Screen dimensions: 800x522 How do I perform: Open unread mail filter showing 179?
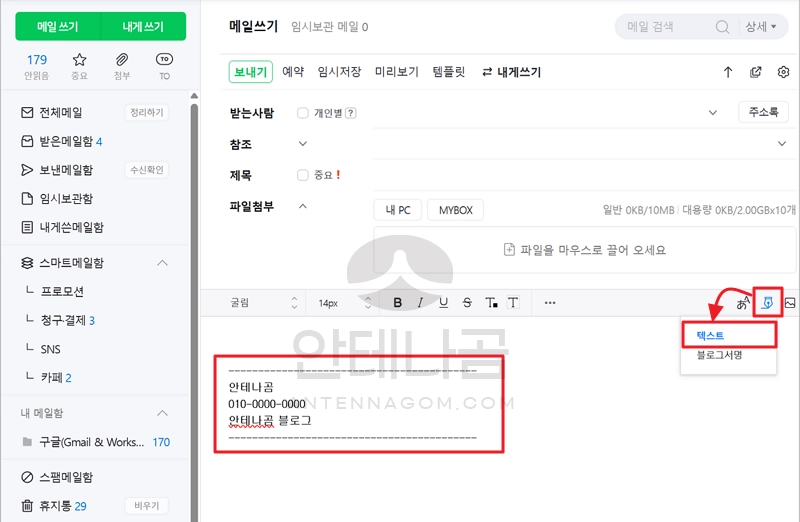[37, 66]
